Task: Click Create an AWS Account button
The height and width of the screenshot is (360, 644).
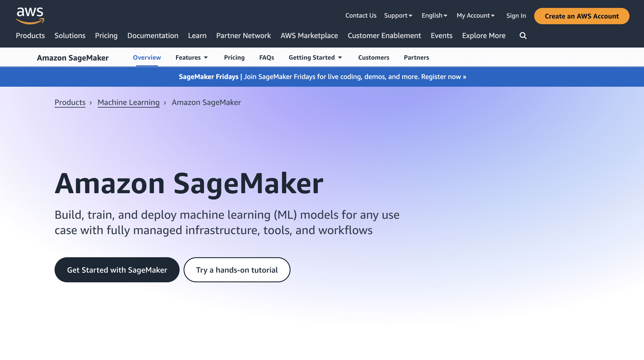Action: (581, 16)
